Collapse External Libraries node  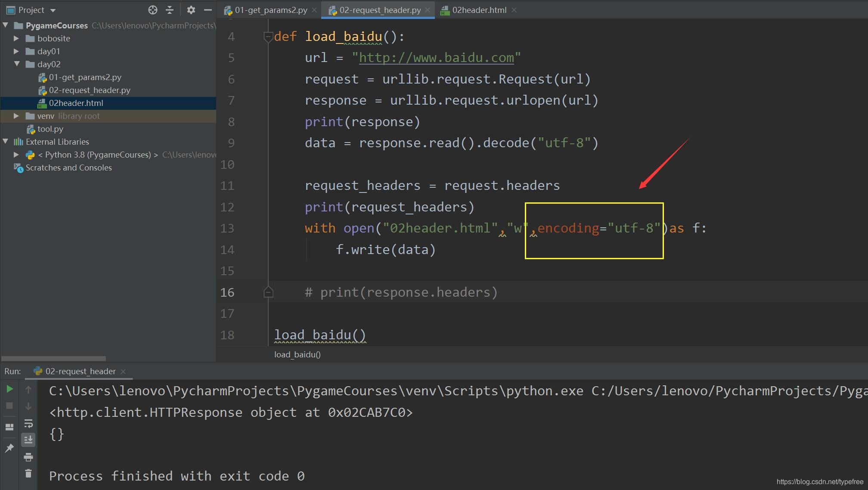[6, 142]
